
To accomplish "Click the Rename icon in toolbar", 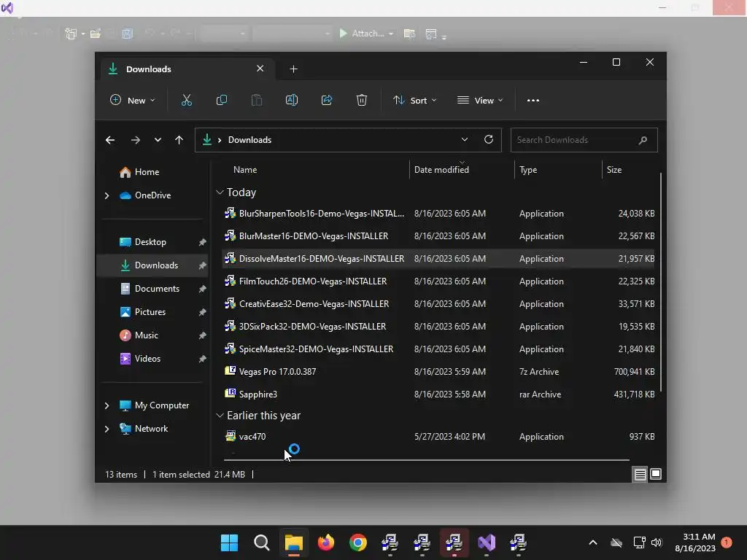I will [292, 101].
